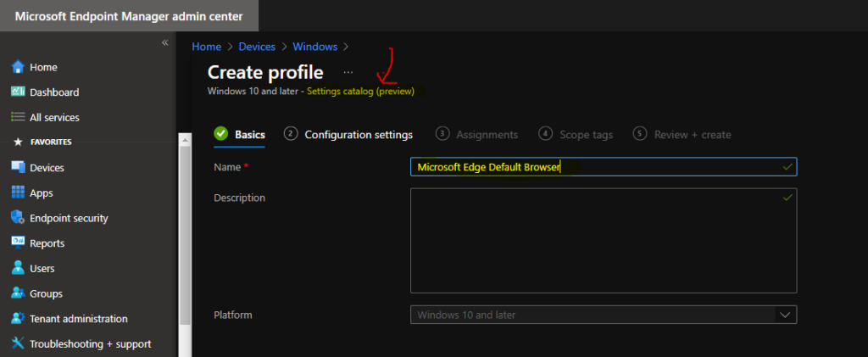The width and height of the screenshot is (868, 357).
Task: Click the Windows 10 and later subtitle text
Action: tap(253, 92)
